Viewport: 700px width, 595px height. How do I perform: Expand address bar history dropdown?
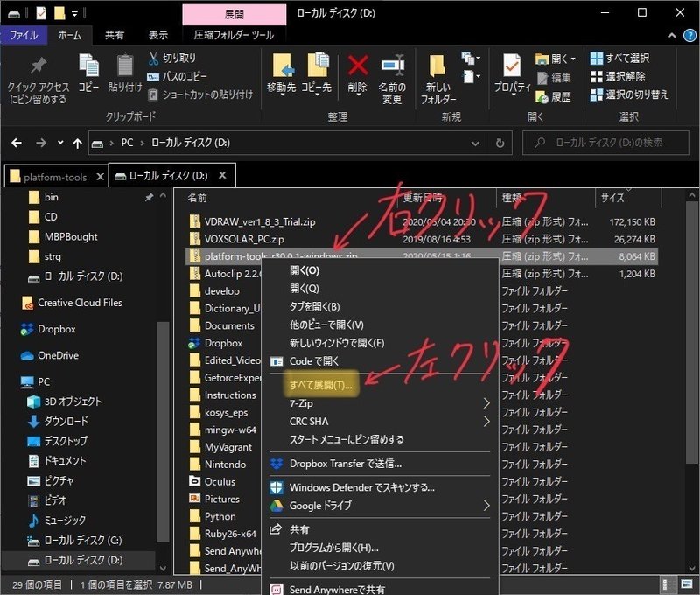pyautogui.click(x=475, y=143)
